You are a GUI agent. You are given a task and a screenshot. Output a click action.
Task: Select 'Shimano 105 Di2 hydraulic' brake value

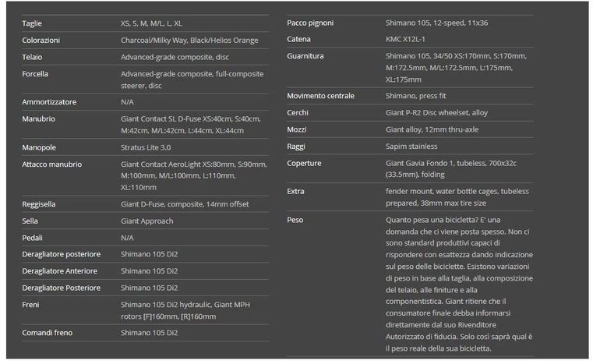click(x=185, y=310)
